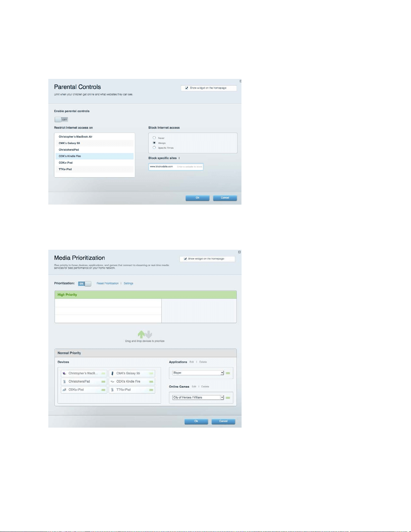The image size is (411, 532).
Task: Select ODK's Kindle Fire in restrict list
Action: pyautogui.click(x=95, y=156)
